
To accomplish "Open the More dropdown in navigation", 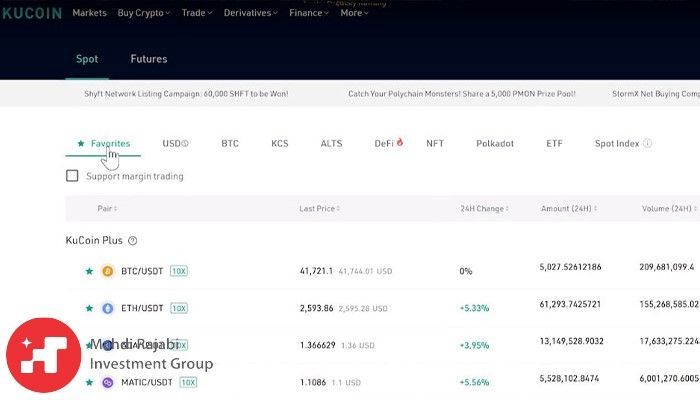I will (x=353, y=13).
